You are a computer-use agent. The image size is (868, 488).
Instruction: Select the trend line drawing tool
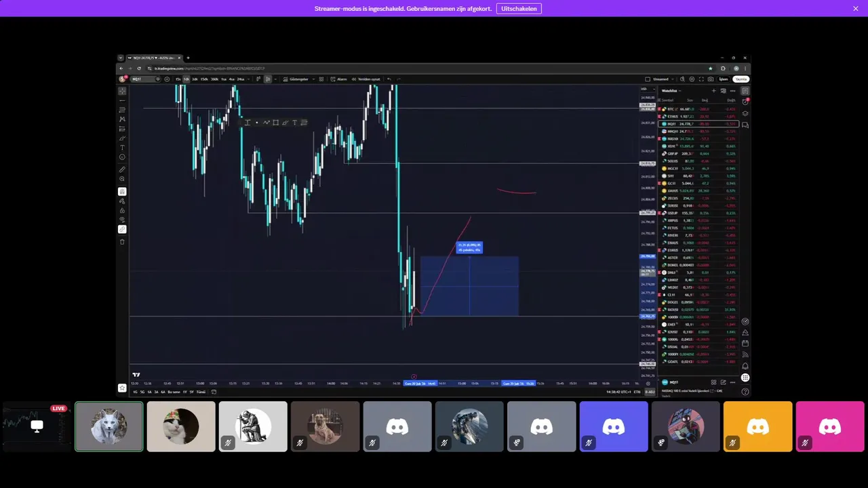(x=122, y=100)
